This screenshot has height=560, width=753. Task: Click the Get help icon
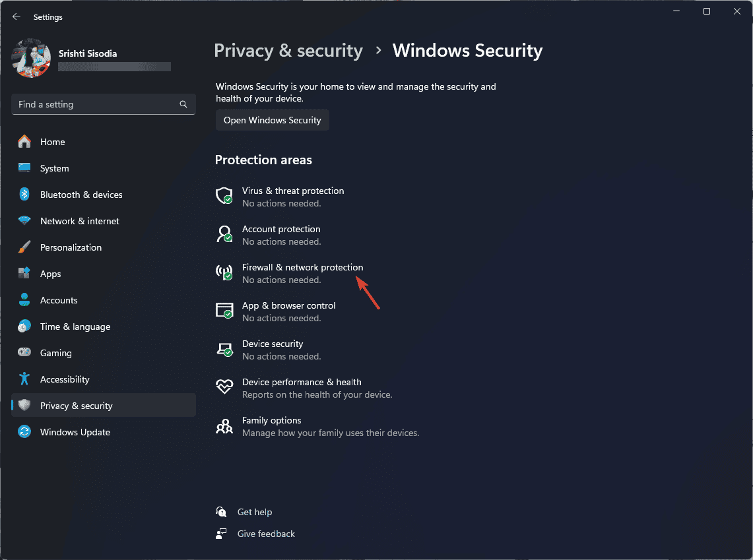[x=221, y=512]
